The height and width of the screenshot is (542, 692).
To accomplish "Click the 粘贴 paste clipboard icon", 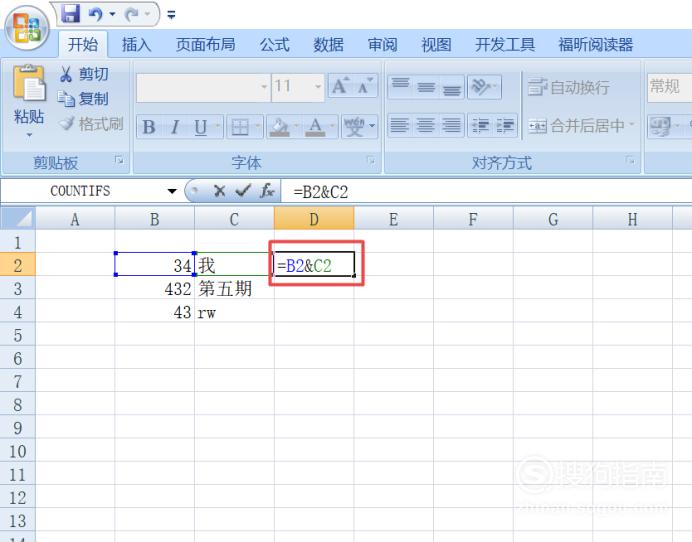I will 29,83.
